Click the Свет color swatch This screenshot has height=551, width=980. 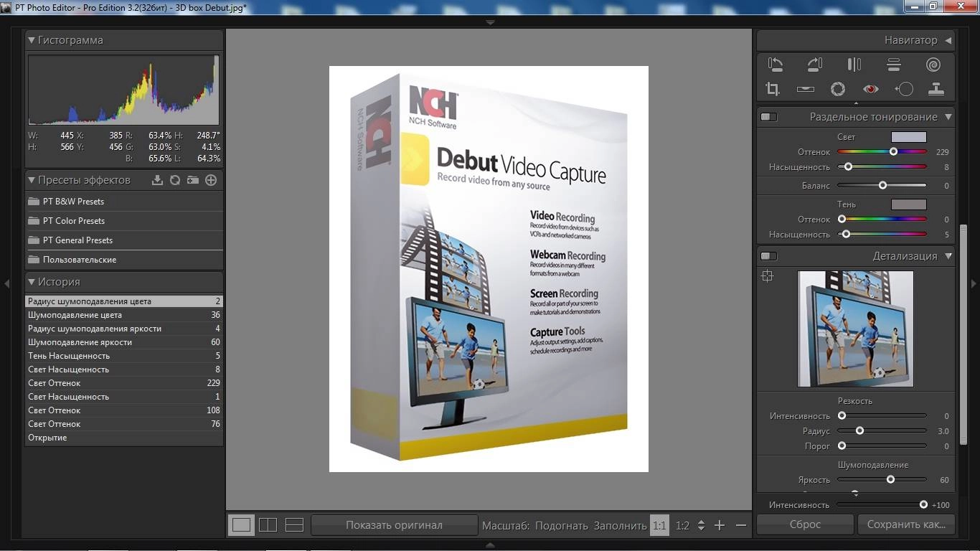pyautogui.click(x=908, y=137)
